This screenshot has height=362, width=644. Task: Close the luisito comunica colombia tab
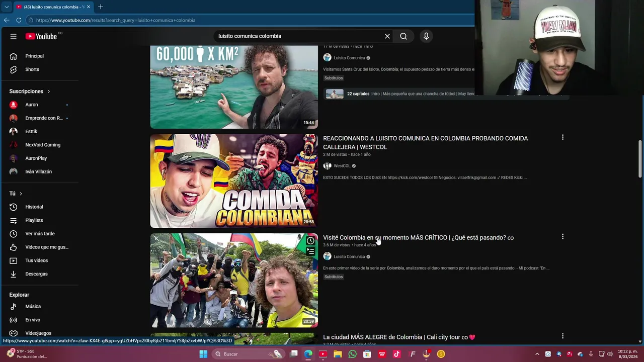[x=88, y=7]
